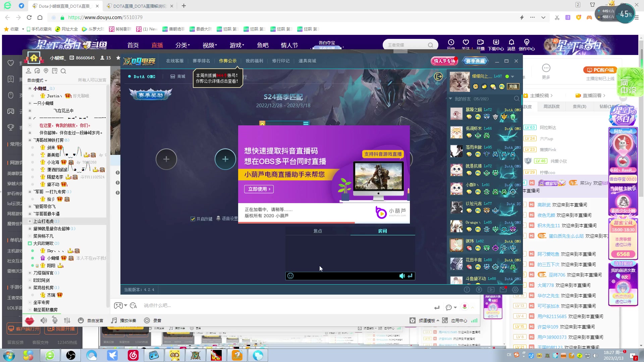Open NetEase Cloud Music in taskbar
The width and height of the screenshot is (644, 362).
[133, 355]
